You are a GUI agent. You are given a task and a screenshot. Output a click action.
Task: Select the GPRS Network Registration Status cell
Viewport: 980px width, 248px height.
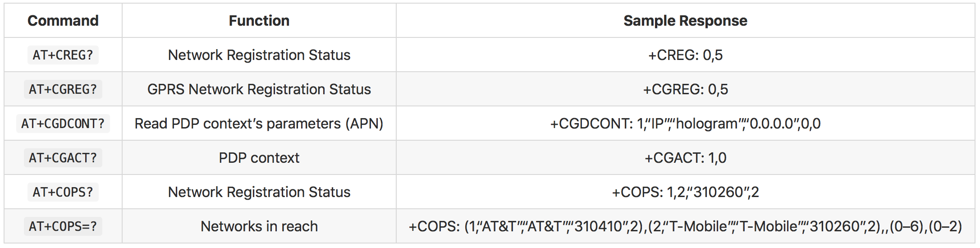(259, 89)
